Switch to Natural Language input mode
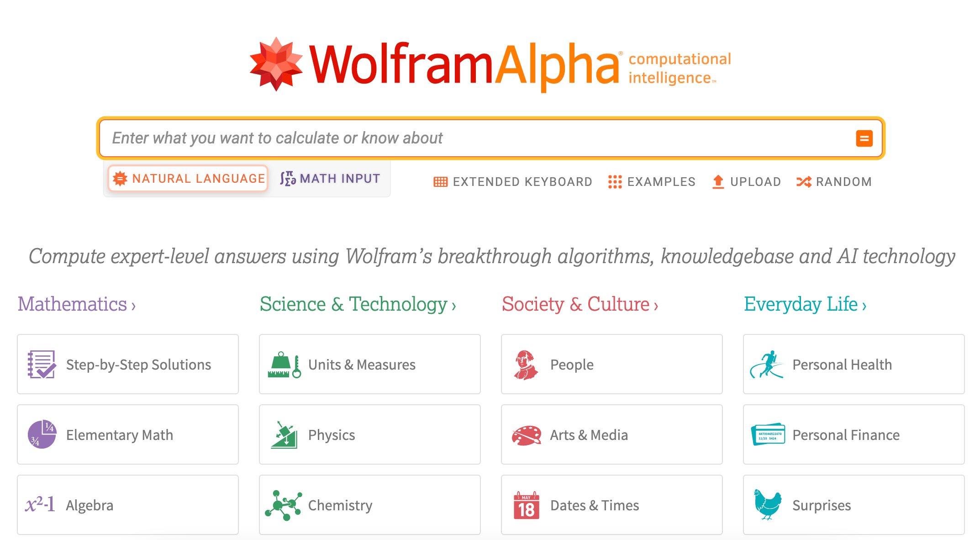The width and height of the screenshot is (980, 540). pyautogui.click(x=188, y=179)
